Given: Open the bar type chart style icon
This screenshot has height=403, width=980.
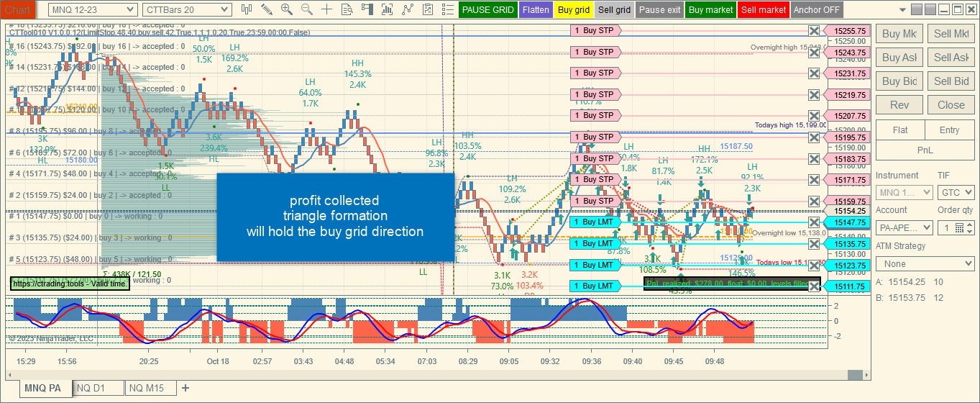Looking at the screenshot, I should click(x=247, y=9).
